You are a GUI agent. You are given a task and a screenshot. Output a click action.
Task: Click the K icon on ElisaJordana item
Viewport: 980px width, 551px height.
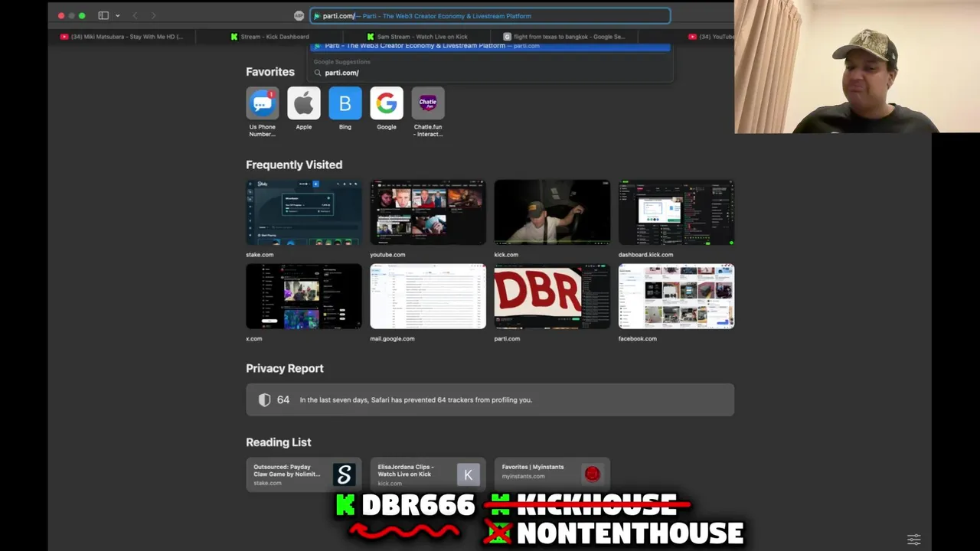click(x=468, y=474)
